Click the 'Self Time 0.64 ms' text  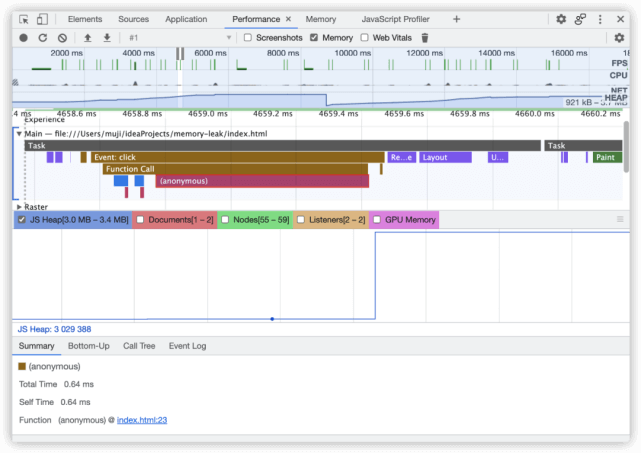(x=55, y=402)
